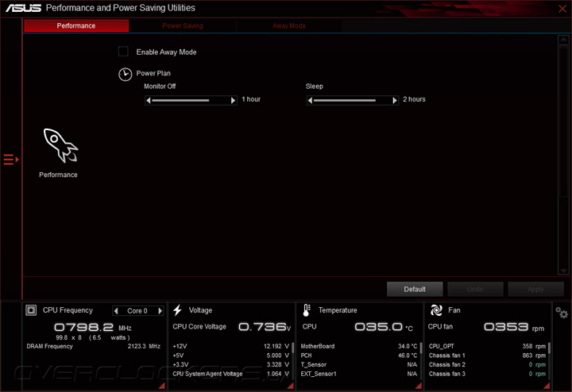Expand the CPU Frequency panel corner triangle

(x=162, y=386)
